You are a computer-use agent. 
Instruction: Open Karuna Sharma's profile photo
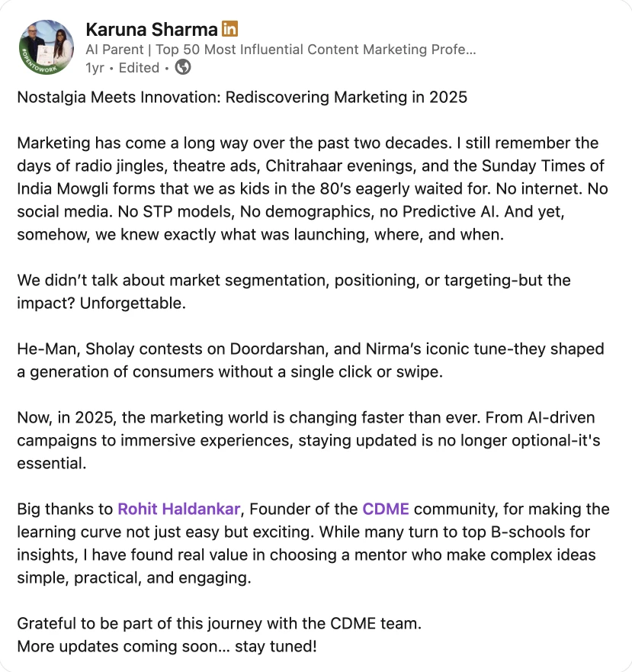coord(47,47)
